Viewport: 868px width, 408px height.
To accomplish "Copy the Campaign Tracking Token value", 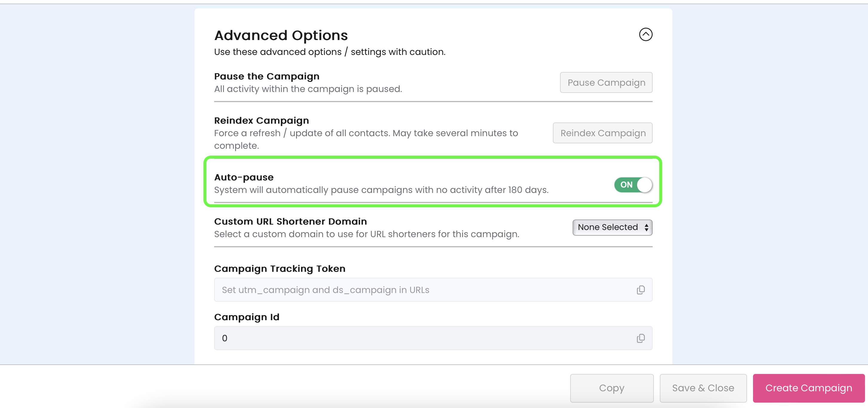I will (641, 290).
